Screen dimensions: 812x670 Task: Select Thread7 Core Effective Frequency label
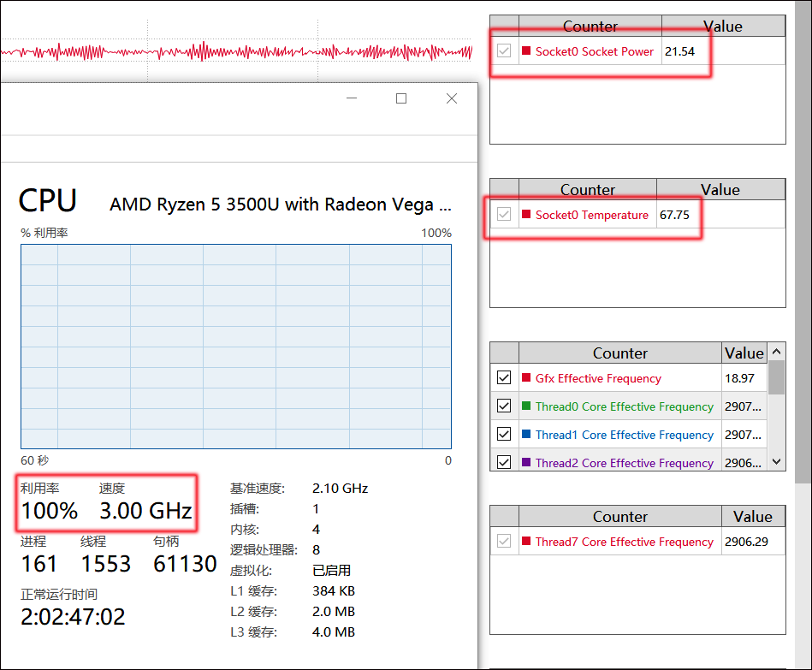coord(625,542)
